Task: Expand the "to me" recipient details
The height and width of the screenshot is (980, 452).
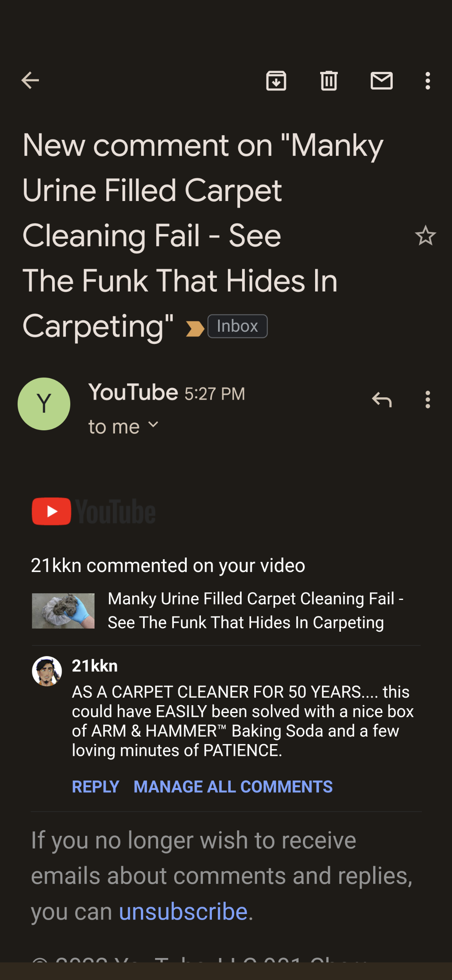Action: tap(124, 426)
